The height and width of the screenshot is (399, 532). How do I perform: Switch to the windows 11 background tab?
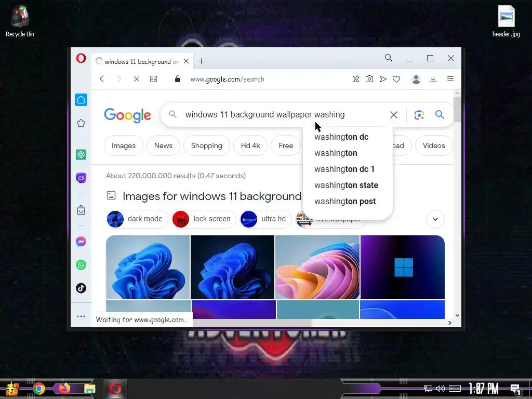click(x=141, y=61)
